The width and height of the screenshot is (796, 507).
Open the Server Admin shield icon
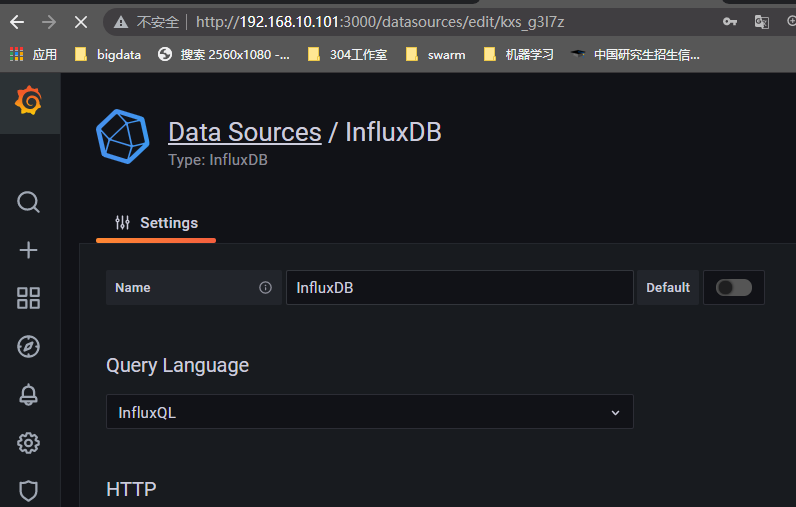(29, 490)
